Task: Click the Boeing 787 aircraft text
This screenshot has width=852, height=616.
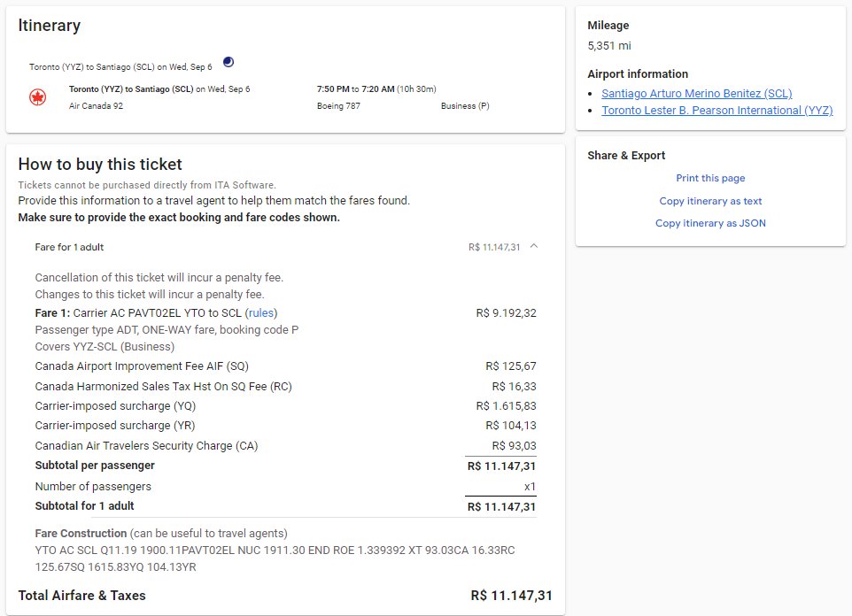Action: pyautogui.click(x=338, y=106)
